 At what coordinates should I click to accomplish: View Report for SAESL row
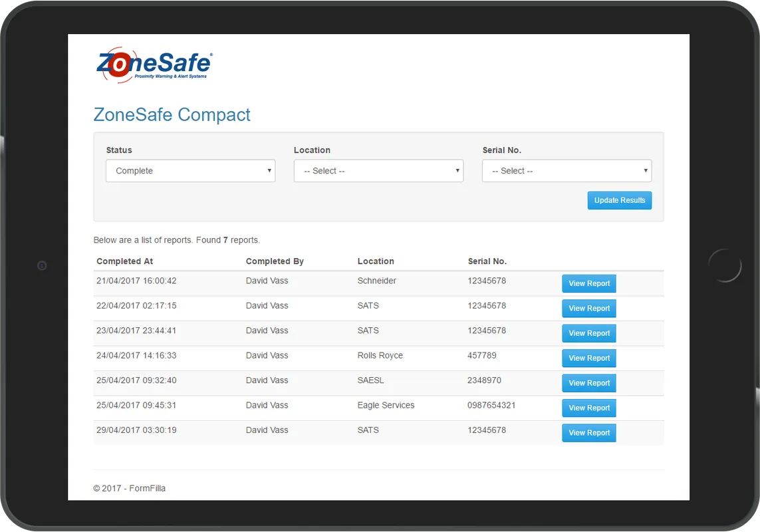coord(589,383)
